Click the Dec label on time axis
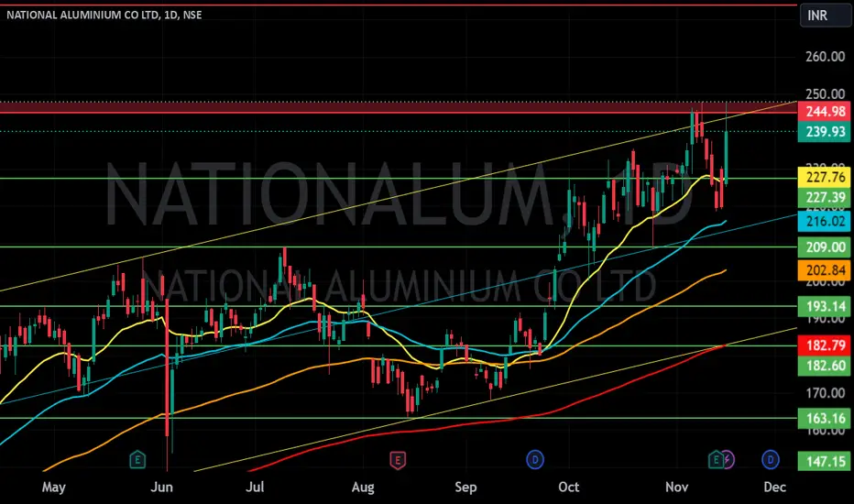This screenshot has height=504, width=854. tap(774, 487)
